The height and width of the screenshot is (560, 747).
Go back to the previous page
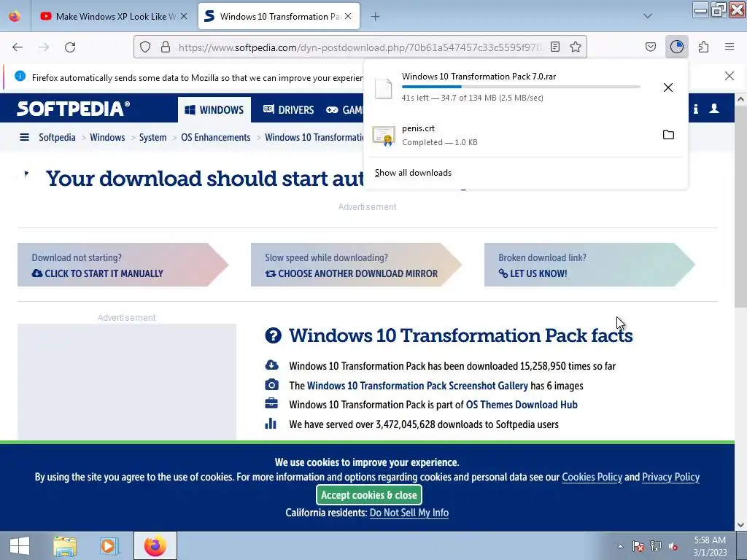(18, 47)
